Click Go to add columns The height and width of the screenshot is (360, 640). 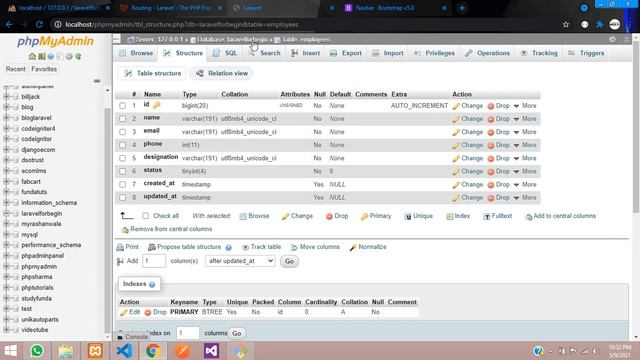coord(289,261)
